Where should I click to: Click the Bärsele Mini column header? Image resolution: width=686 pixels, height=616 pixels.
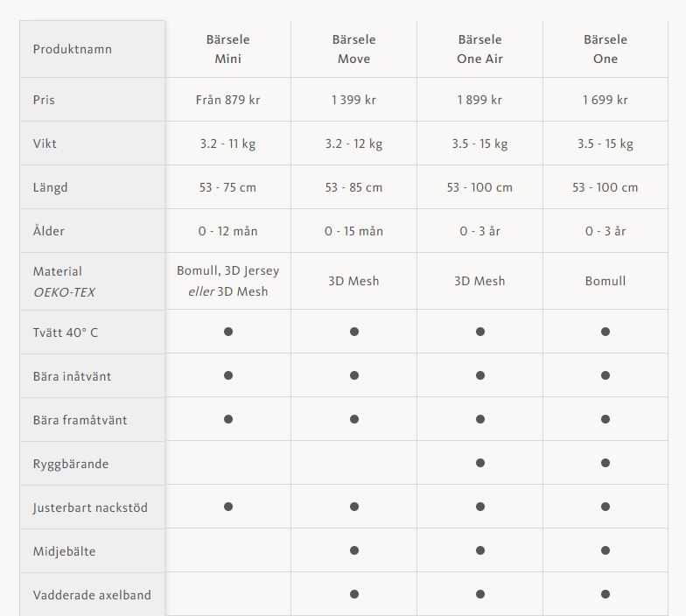pos(227,49)
